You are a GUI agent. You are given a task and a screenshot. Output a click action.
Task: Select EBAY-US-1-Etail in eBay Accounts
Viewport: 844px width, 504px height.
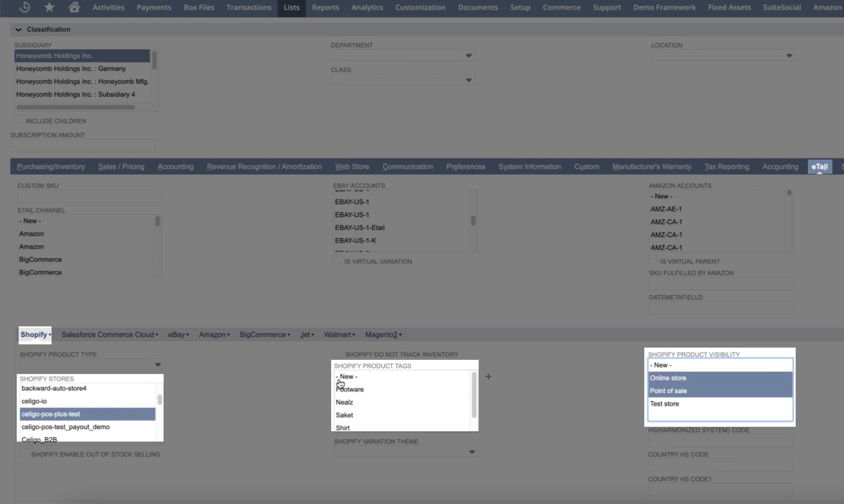[x=401, y=228]
